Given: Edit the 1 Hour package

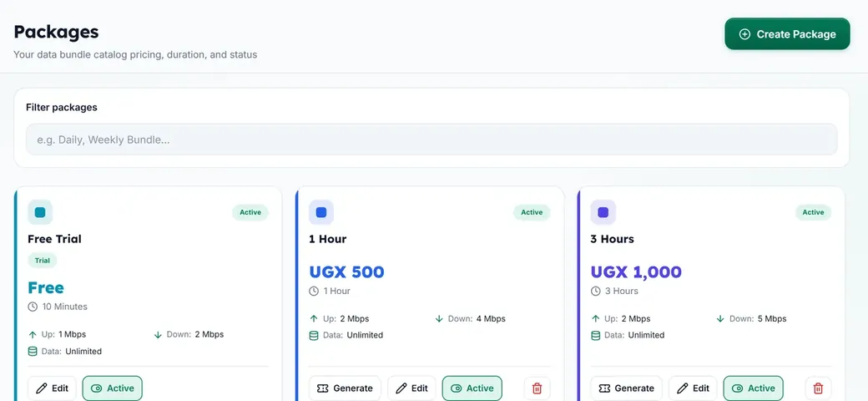Looking at the screenshot, I should point(411,388).
